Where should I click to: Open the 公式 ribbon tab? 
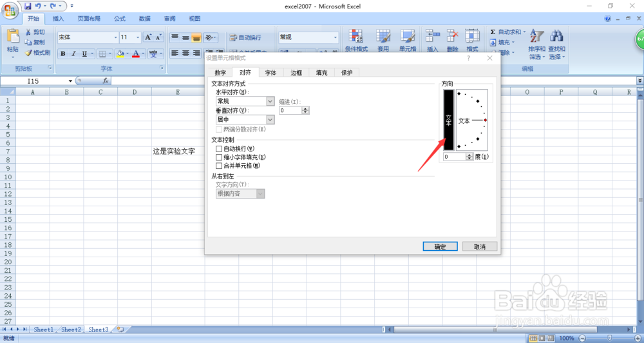click(x=120, y=19)
